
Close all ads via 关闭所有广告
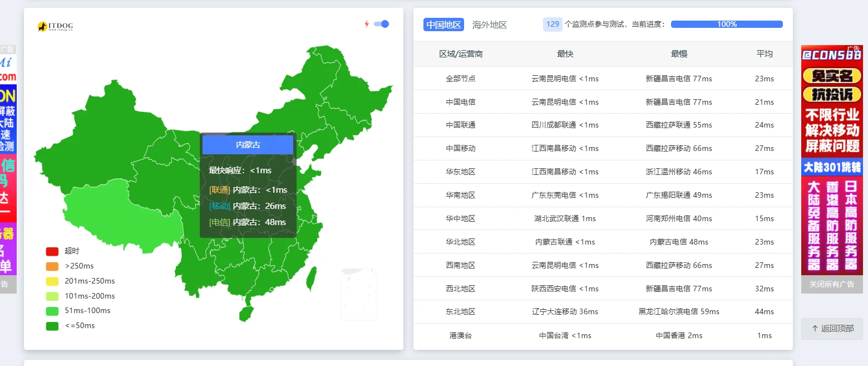(x=831, y=284)
